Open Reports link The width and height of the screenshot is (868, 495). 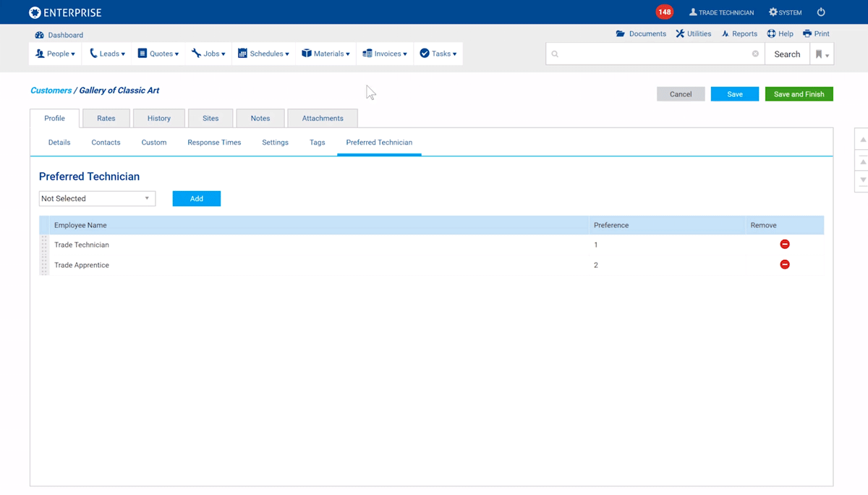click(739, 34)
